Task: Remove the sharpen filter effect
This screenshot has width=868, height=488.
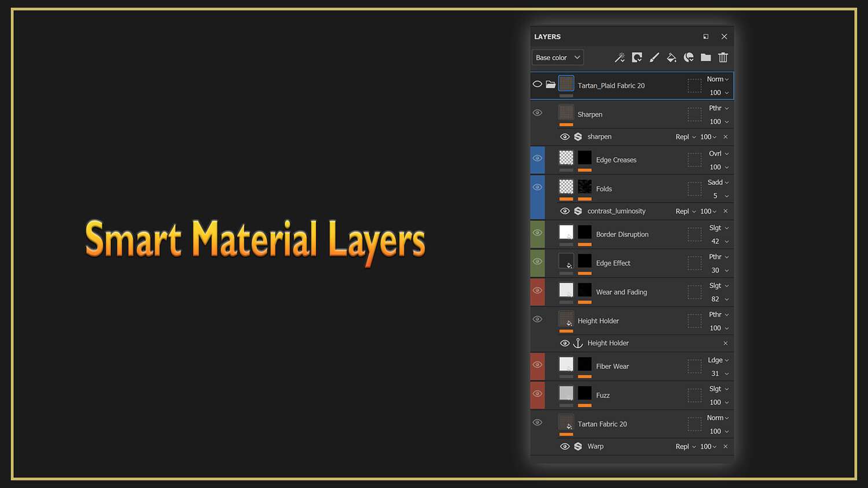Action: pyautogui.click(x=726, y=137)
